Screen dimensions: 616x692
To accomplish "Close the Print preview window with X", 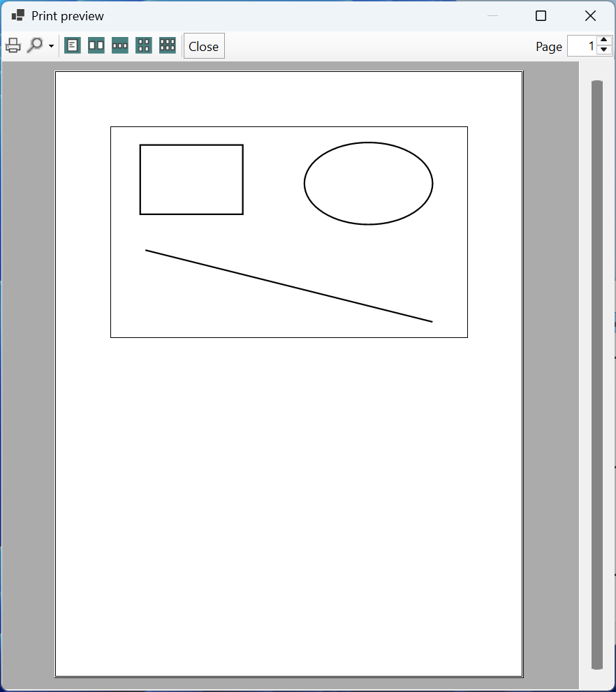I will (x=590, y=16).
